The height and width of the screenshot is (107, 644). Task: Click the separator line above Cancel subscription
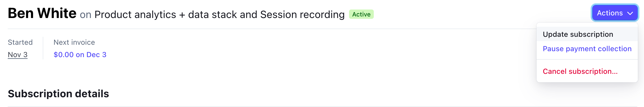(x=587, y=60)
